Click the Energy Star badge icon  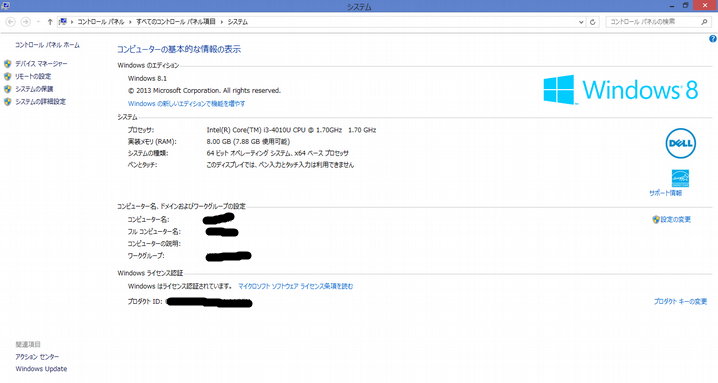(680, 178)
